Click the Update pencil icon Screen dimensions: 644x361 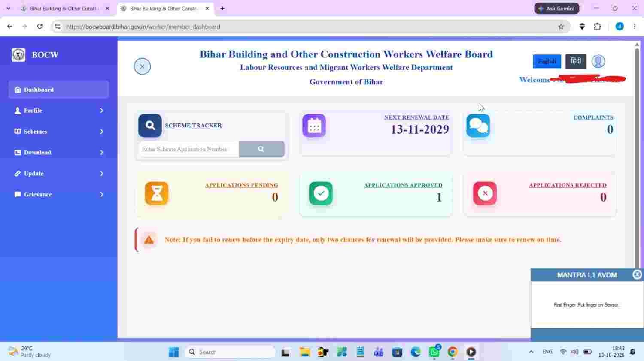18,174
